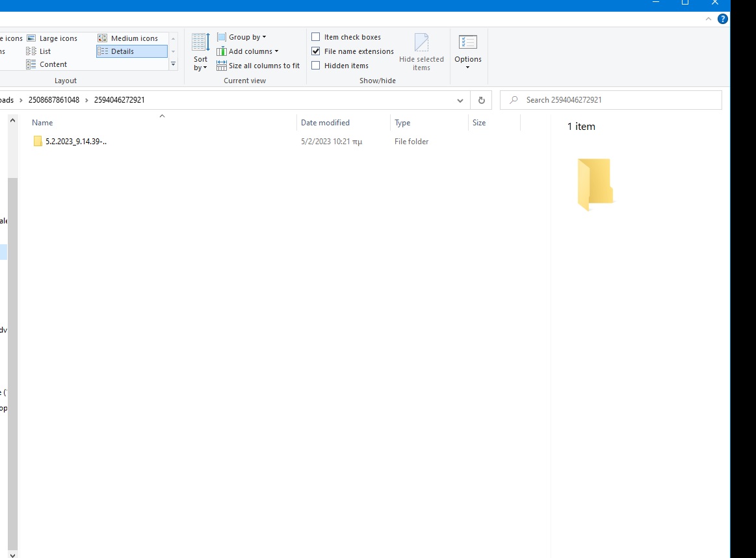Refresh the current folder view

point(481,100)
